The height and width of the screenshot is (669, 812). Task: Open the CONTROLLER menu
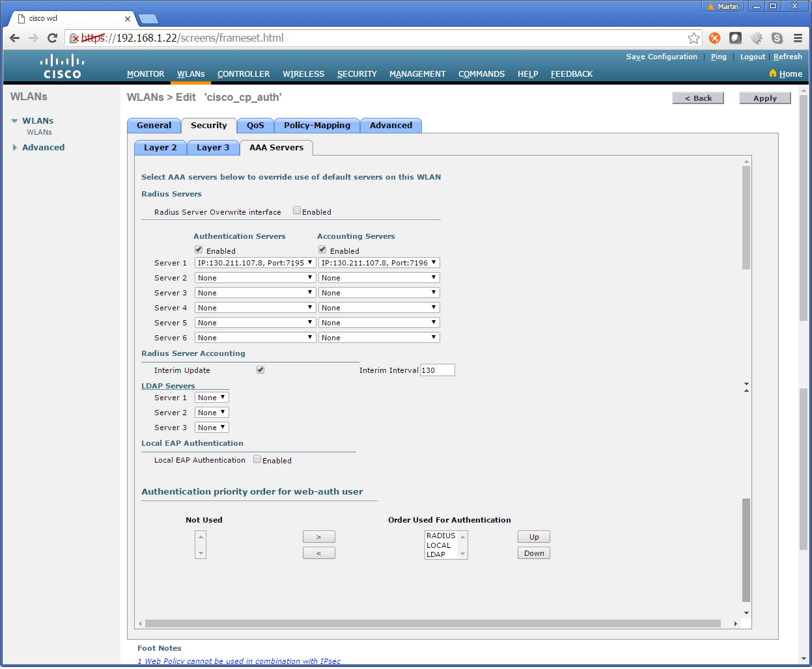click(x=244, y=74)
